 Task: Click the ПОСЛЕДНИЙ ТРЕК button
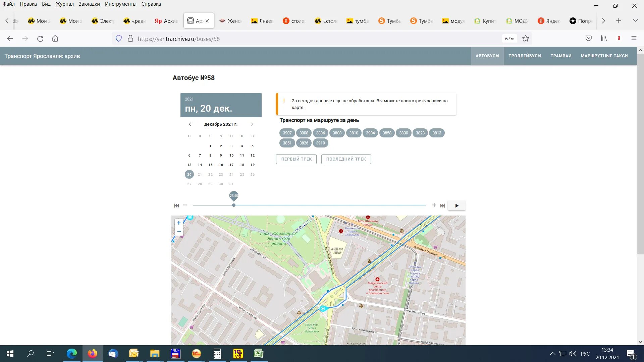(x=346, y=159)
